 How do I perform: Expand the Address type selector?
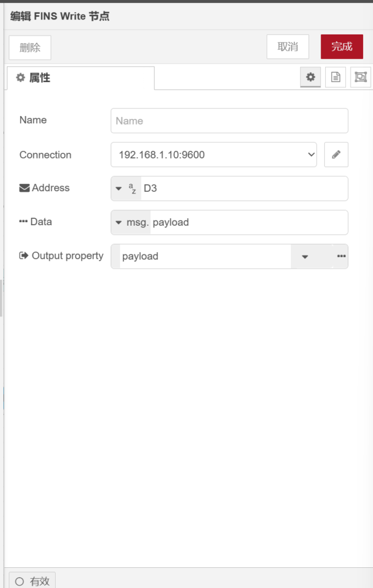click(x=126, y=189)
